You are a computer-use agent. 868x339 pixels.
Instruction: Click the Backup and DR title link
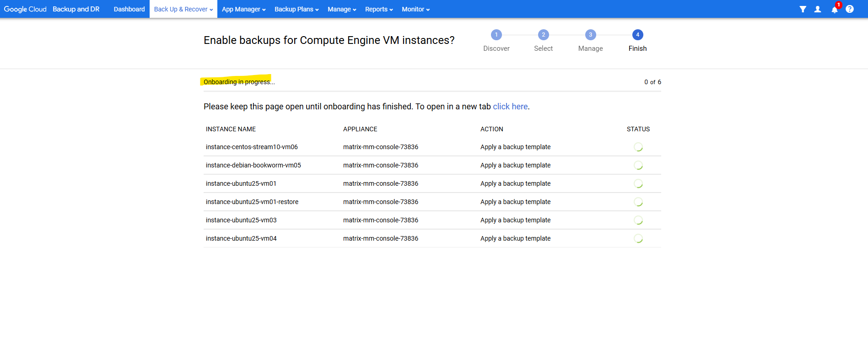point(76,9)
